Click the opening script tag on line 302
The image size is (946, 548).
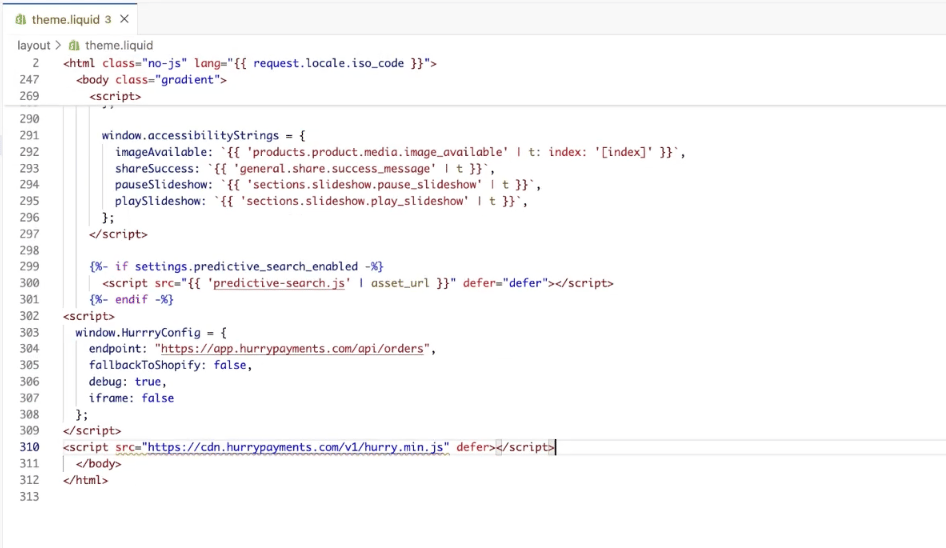pos(89,316)
